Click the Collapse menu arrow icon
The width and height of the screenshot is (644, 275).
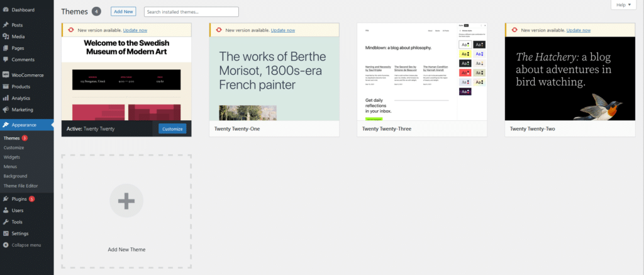pos(6,245)
